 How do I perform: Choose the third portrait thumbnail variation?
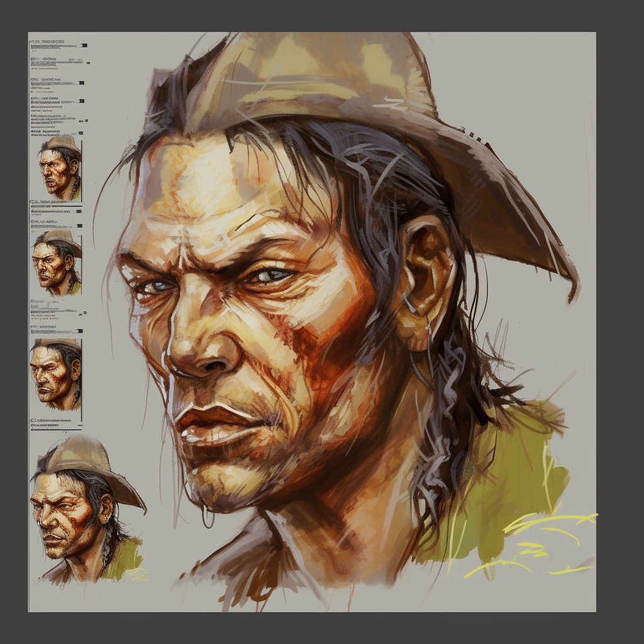pos(56,374)
